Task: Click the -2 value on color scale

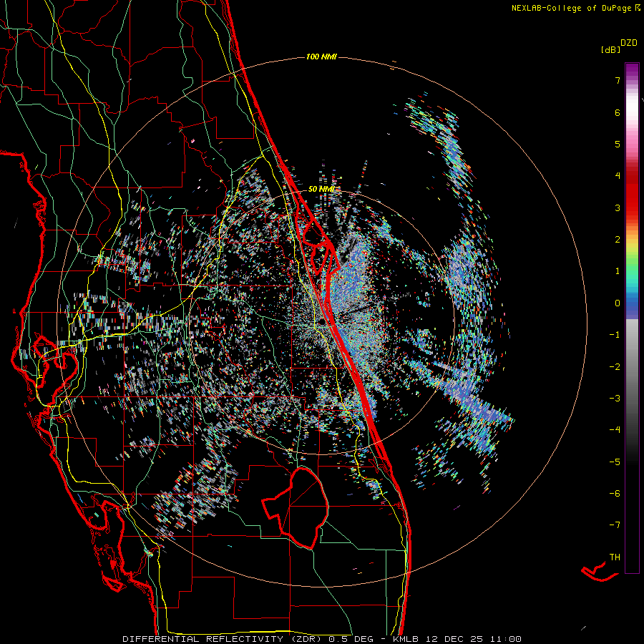Action: [x=615, y=367]
